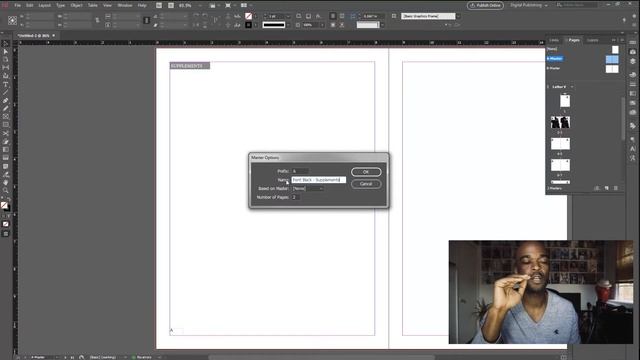
Task: Select the Direct Selection tool
Action: 5,52
